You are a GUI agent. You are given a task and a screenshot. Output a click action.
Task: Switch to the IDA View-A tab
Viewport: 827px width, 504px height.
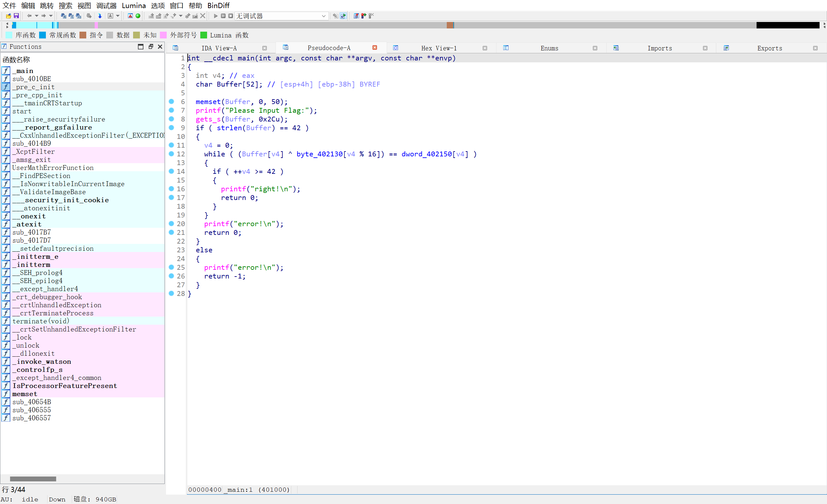tap(219, 48)
